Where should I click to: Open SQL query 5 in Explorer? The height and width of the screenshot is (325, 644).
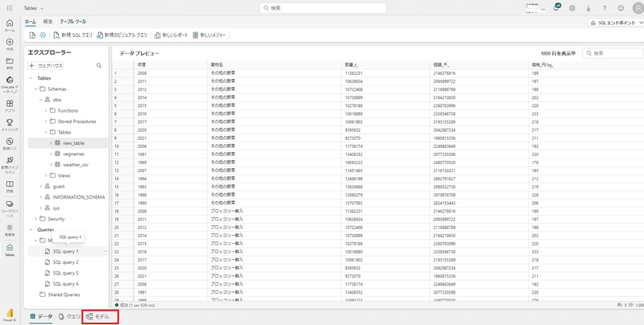click(x=68, y=273)
